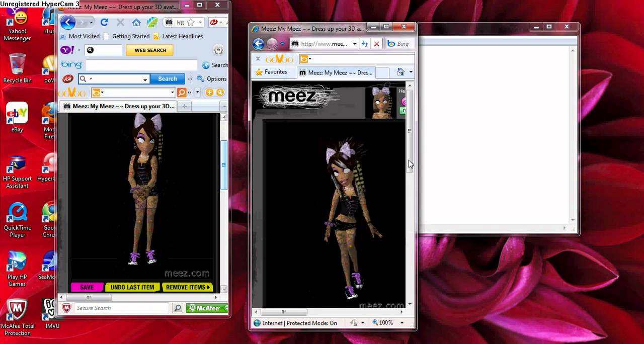Open Firefox home page icon
The height and width of the screenshot is (344, 644).
[x=136, y=22]
